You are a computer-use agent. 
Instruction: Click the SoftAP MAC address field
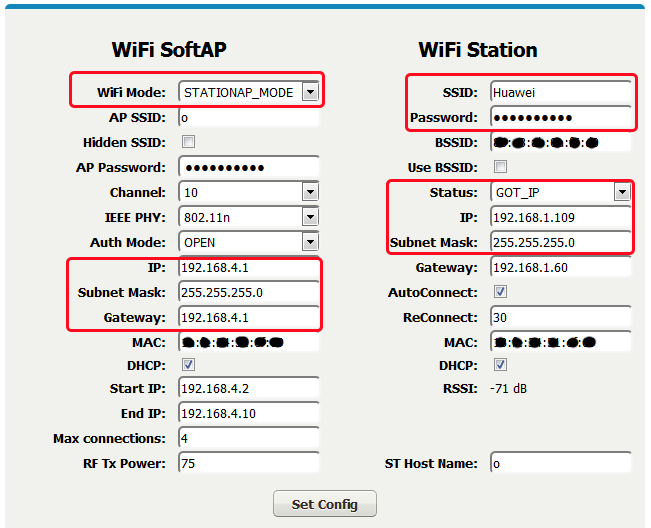249,342
